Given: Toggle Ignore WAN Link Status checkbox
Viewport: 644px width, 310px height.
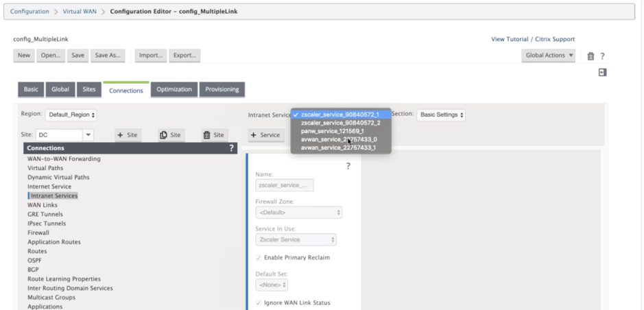Looking at the screenshot, I should (x=259, y=303).
